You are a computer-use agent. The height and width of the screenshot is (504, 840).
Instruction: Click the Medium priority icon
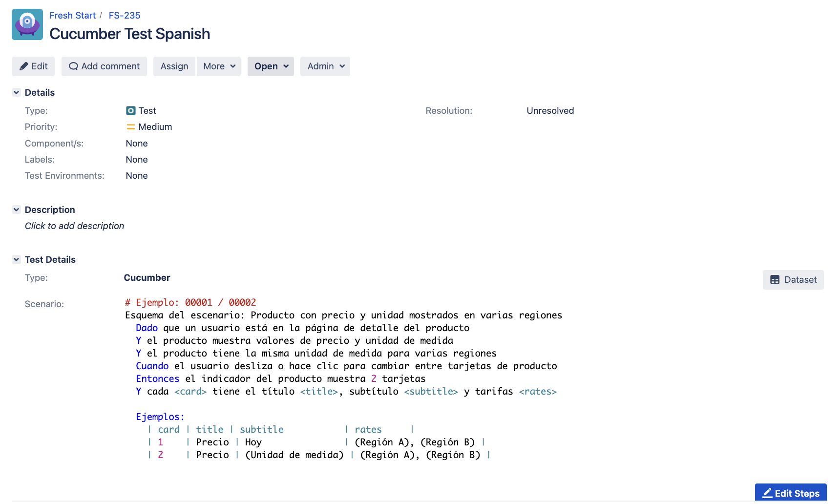pos(130,127)
